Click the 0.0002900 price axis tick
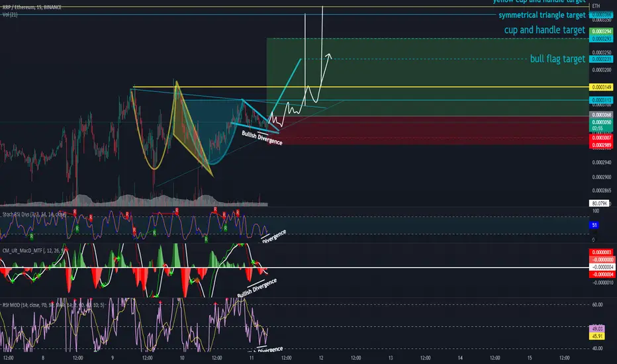Viewport: 617px width, 364px height. click(602, 177)
